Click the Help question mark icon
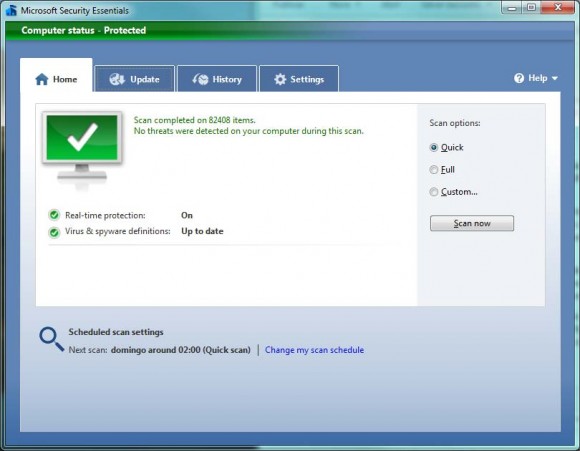The width and height of the screenshot is (580, 451). (519, 78)
